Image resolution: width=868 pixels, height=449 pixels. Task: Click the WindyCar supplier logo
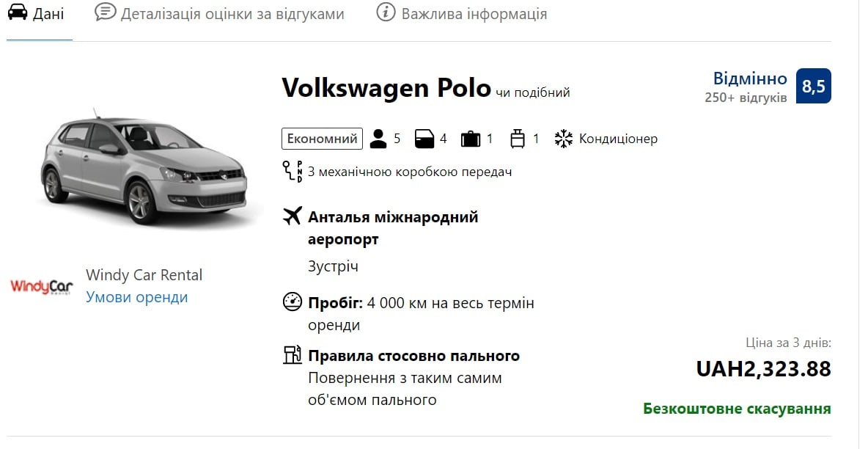click(x=42, y=287)
